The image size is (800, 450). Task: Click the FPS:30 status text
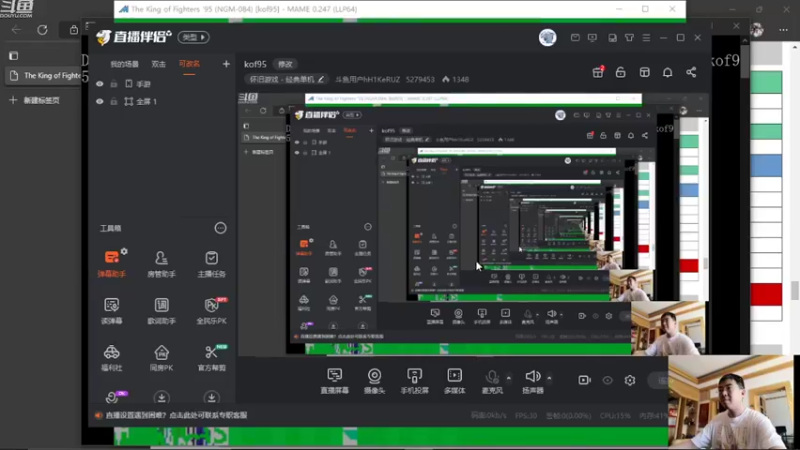[x=526, y=416]
